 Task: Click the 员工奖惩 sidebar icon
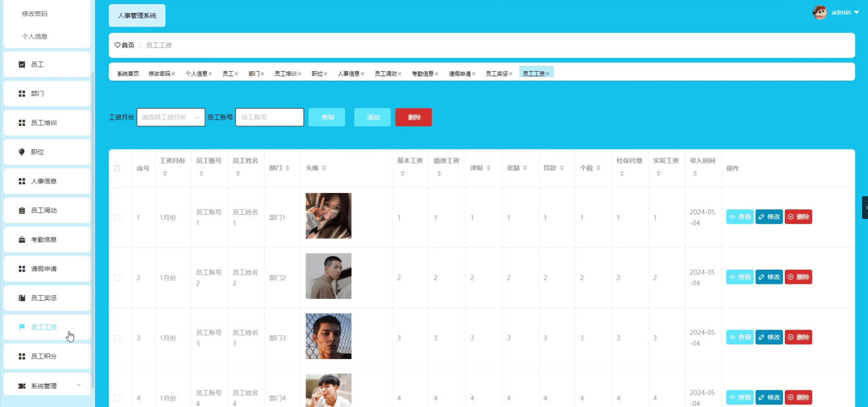[21, 298]
